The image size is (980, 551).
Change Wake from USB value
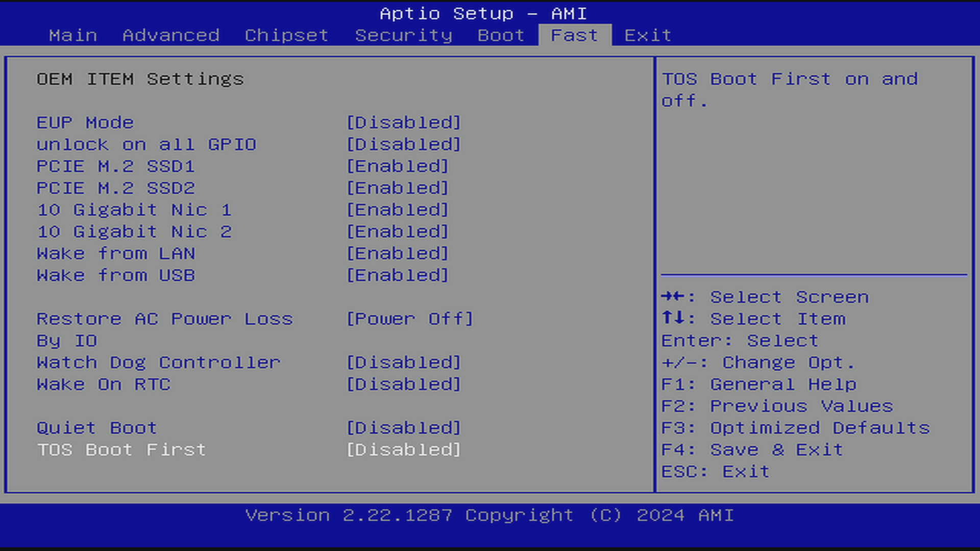[398, 275]
